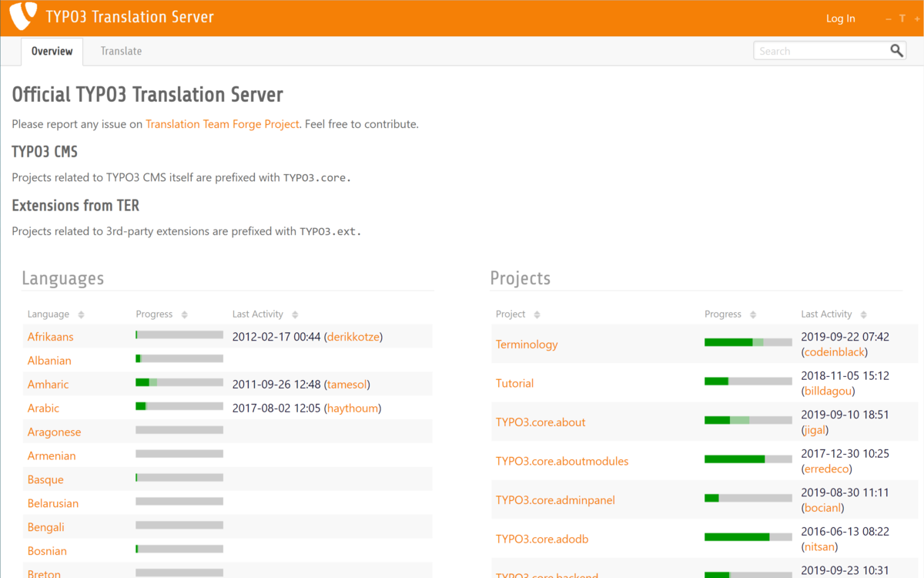Open the Bengali language
924x578 pixels.
46,528
